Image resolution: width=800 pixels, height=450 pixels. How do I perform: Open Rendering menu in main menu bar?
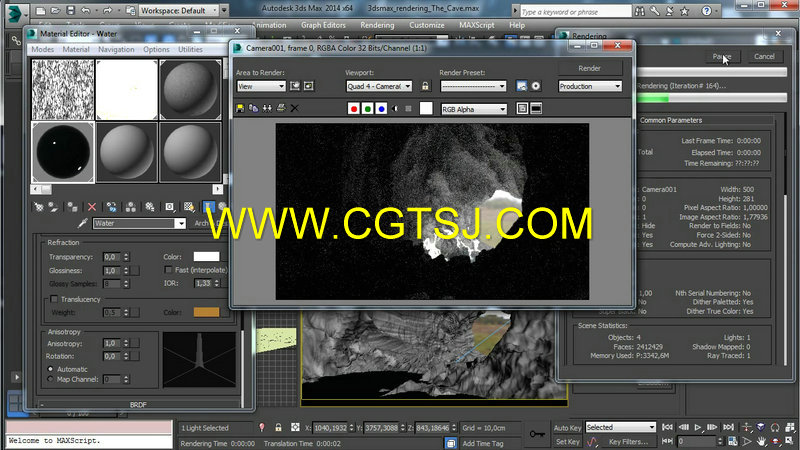377,25
